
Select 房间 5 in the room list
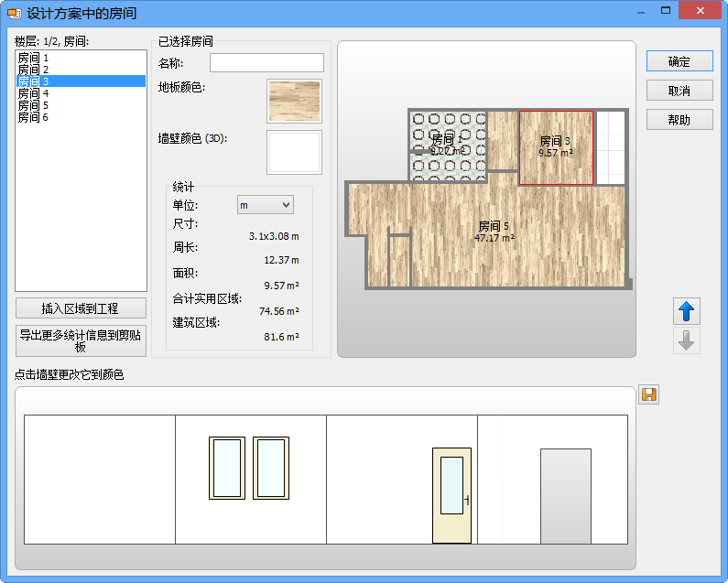pyautogui.click(x=81, y=105)
